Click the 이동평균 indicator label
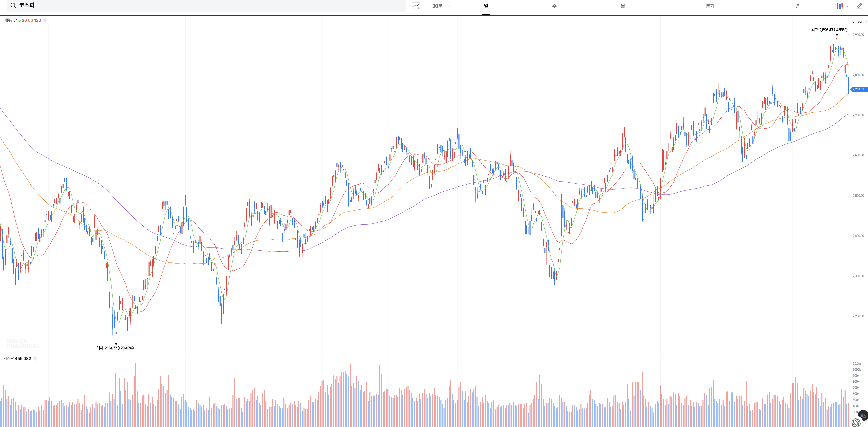Screen dimensions: 868x427 (x=10, y=20)
